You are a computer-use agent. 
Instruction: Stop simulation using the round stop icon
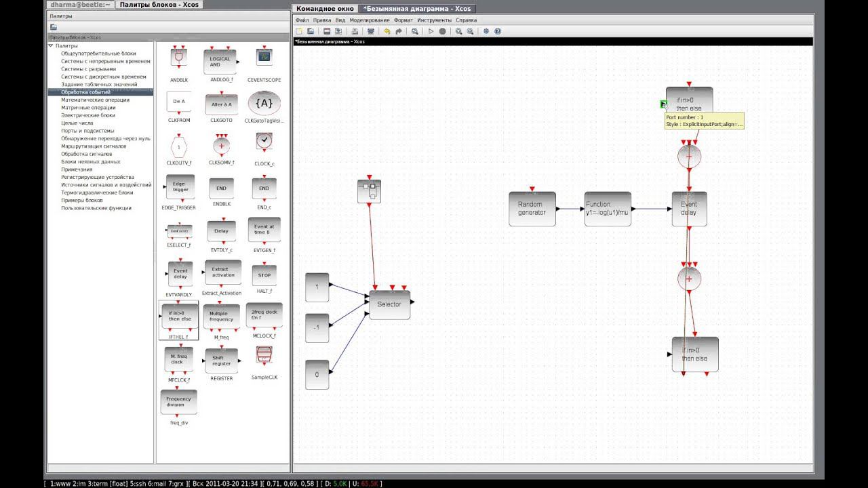coord(442,31)
